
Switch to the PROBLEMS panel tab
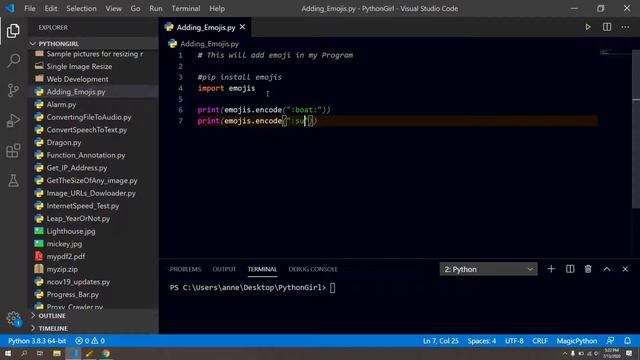click(185, 269)
